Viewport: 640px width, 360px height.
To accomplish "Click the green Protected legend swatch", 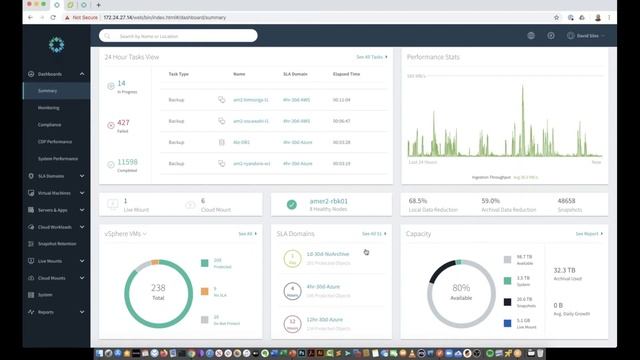I will pos(204,263).
